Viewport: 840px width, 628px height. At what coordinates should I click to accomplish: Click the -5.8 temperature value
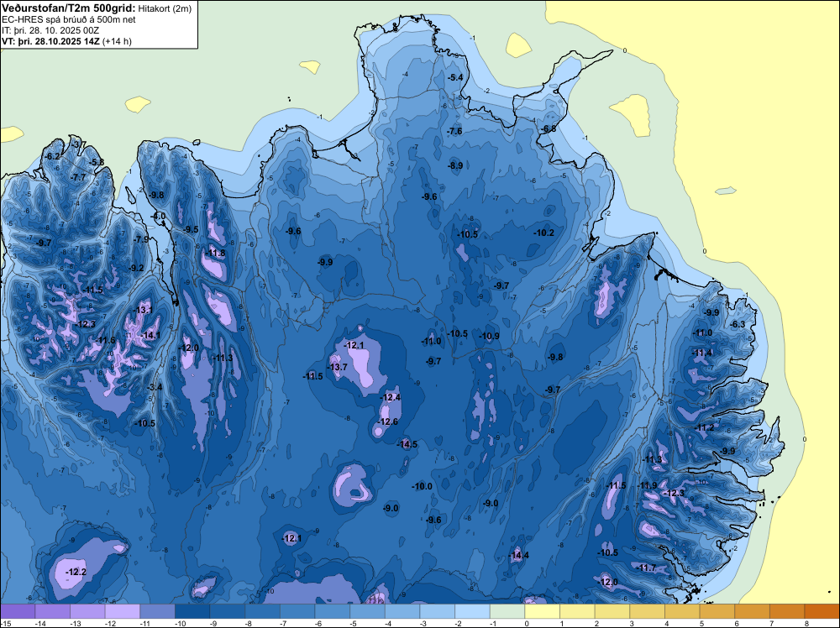coord(97,162)
